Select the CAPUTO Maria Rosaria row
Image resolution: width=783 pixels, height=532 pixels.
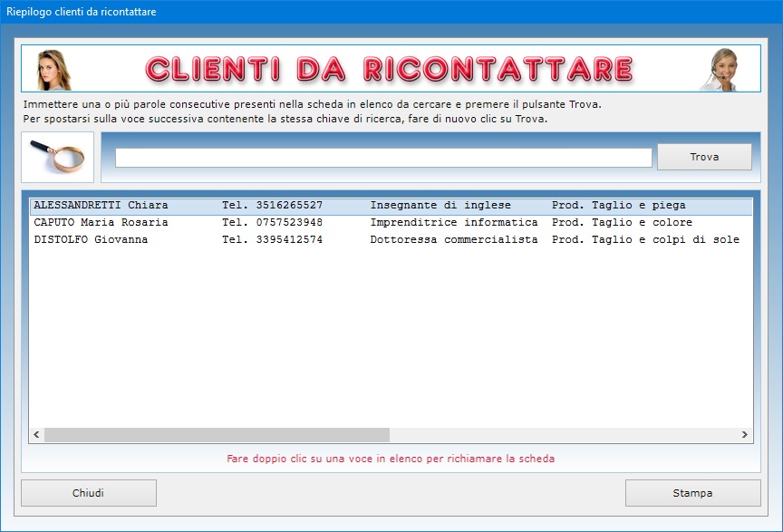click(391, 222)
